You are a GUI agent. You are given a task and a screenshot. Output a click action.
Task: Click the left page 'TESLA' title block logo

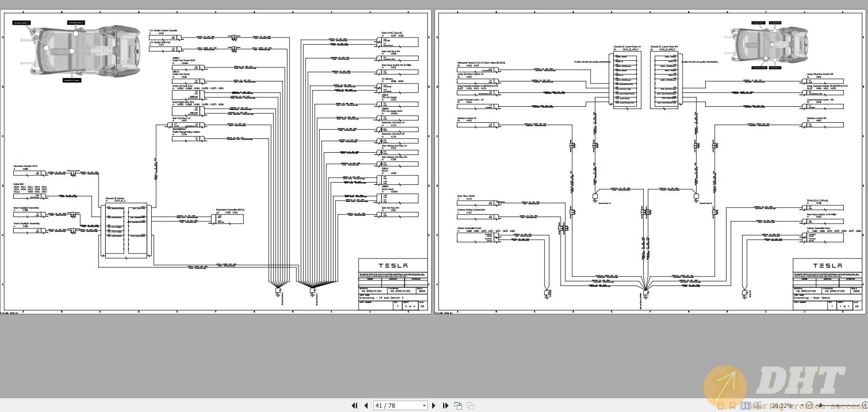(393, 266)
